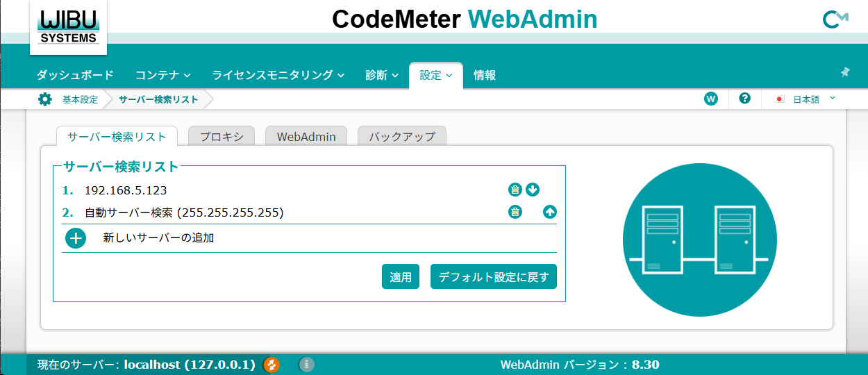Expand the ライセンスモニタリング menu
Viewport: 868px width, 375px height.
pos(278,75)
